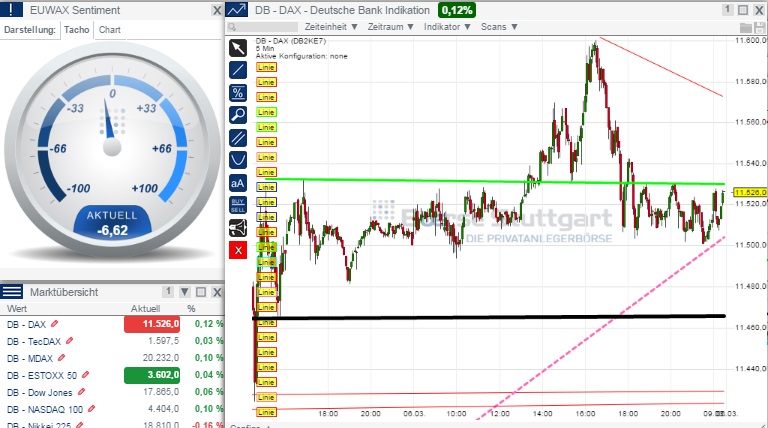
Task: Click the 1.597,5 TecDAX value
Action: (x=164, y=341)
